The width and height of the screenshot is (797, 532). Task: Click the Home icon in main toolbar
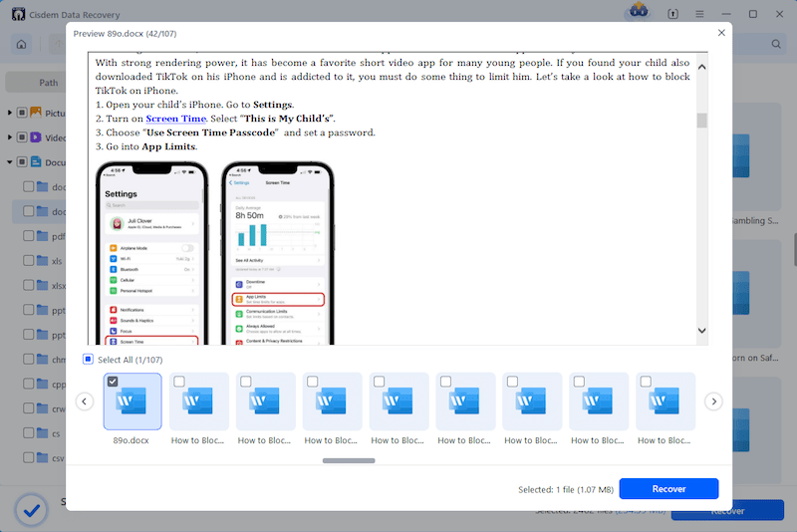point(21,44)
